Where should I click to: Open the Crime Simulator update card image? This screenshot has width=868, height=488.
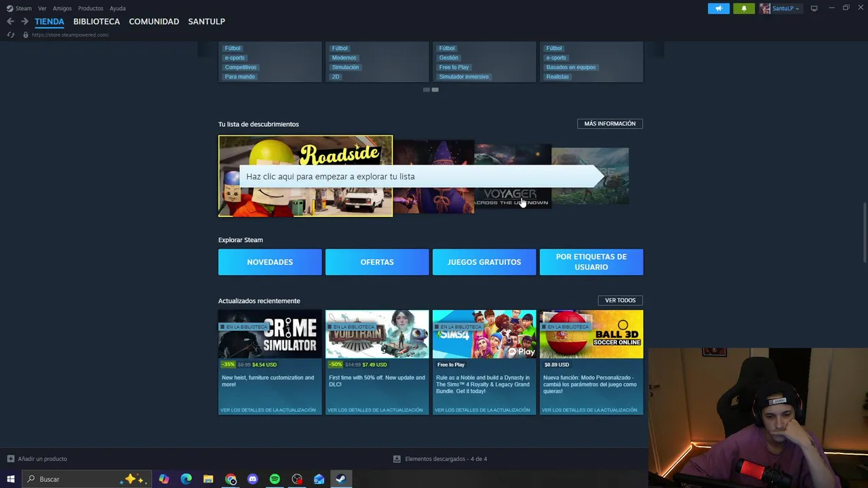coord(270,334)
